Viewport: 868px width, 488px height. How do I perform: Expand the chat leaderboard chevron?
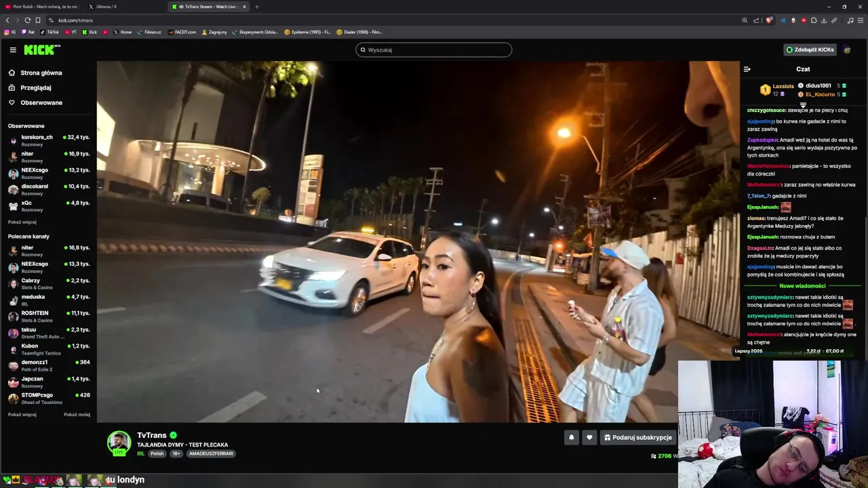coord(803,105)
